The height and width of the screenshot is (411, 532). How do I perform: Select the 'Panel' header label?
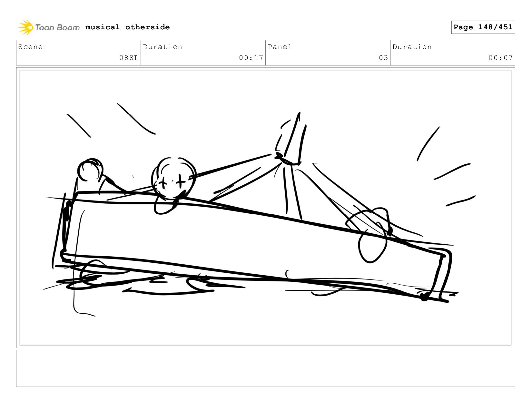point(280,47)
